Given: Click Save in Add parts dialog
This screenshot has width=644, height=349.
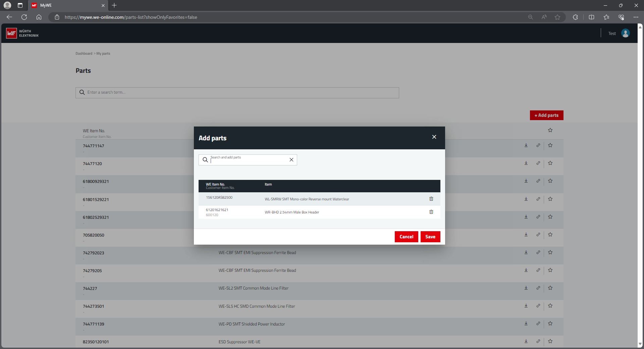Looking at the screenshot, I should click(x=430, y=237).
